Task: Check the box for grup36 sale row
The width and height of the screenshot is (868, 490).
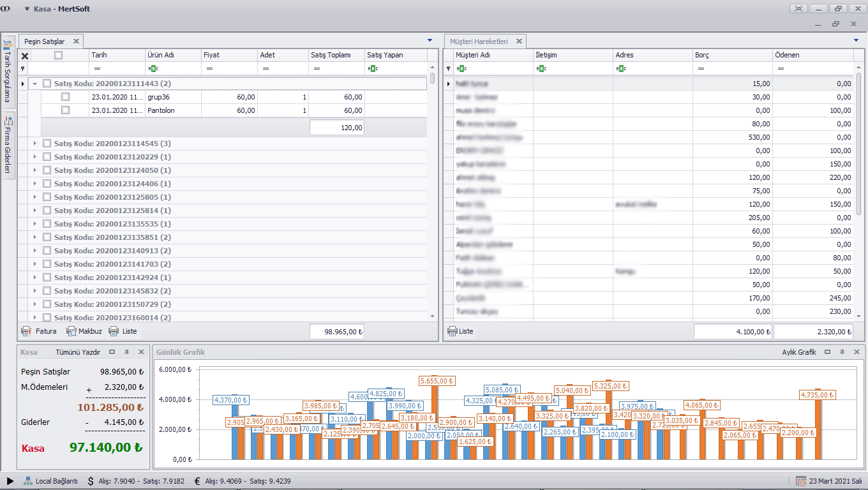Action: (x=65, y=97)
